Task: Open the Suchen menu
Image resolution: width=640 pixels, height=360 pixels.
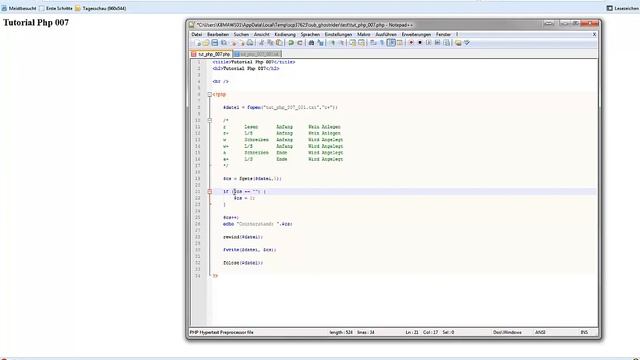Action: click(241, 35)
